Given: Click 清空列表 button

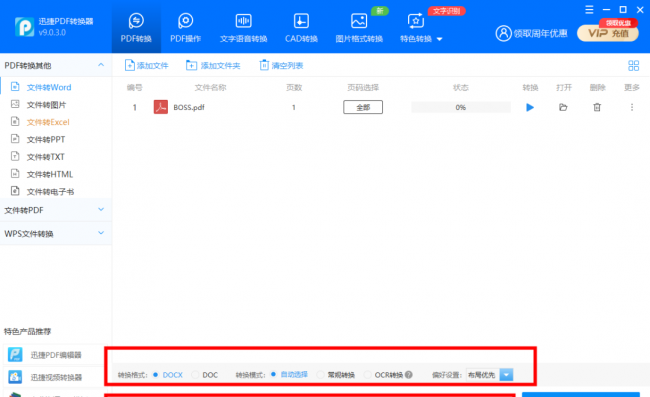Looking at the screenshot, I should (281, 65).
